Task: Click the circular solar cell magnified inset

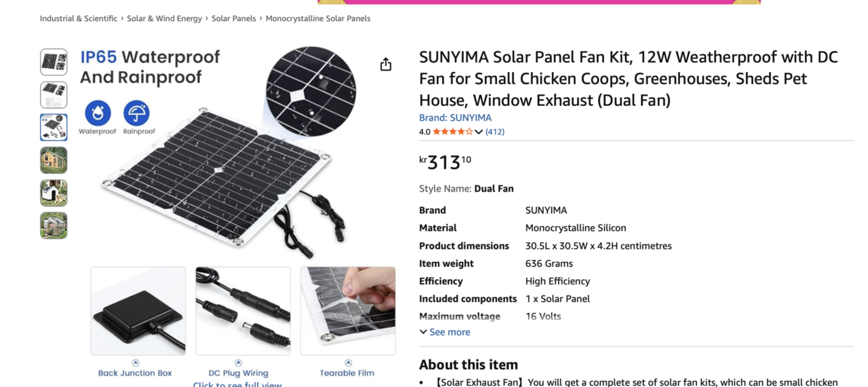Action: pos(311,91)
